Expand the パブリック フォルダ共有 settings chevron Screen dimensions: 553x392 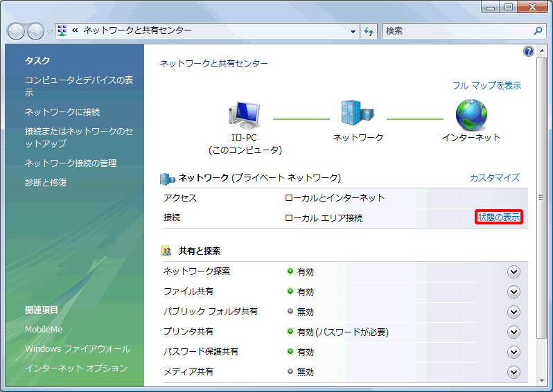(514, 312)
